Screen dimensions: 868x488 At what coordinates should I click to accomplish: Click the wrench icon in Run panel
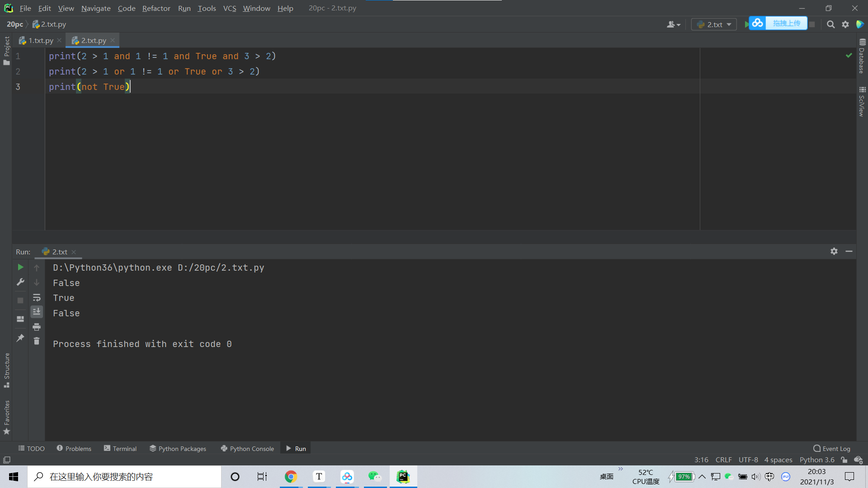tap(20, 282)
